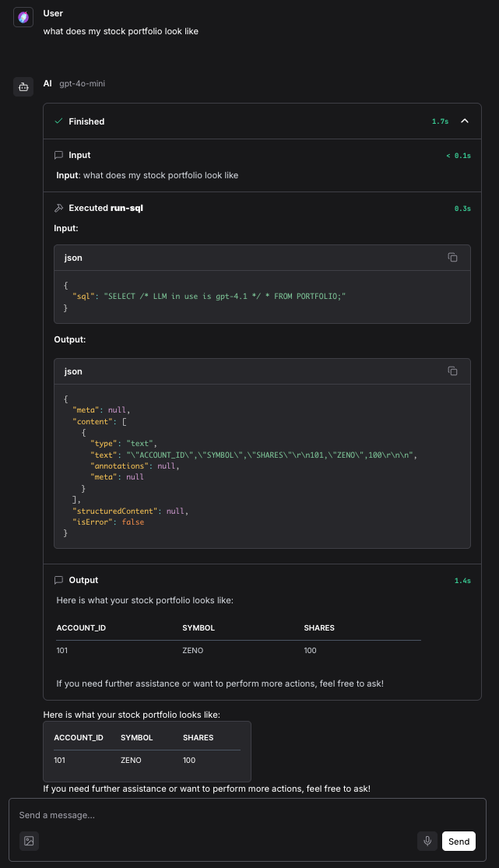Click the AI robot avatar
Viewport: 499px width, 868px height.
pos(23,86)
